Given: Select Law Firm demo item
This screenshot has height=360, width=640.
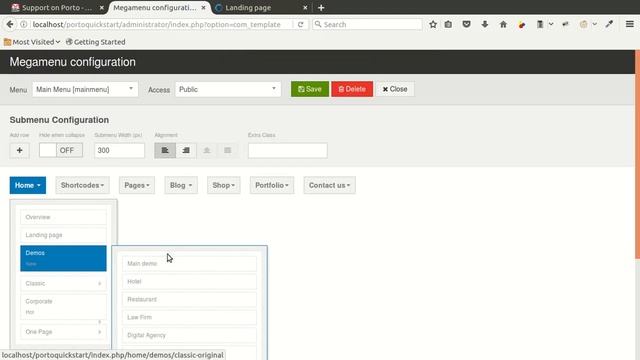Looking at the screenshot, I should coord(189,318).
